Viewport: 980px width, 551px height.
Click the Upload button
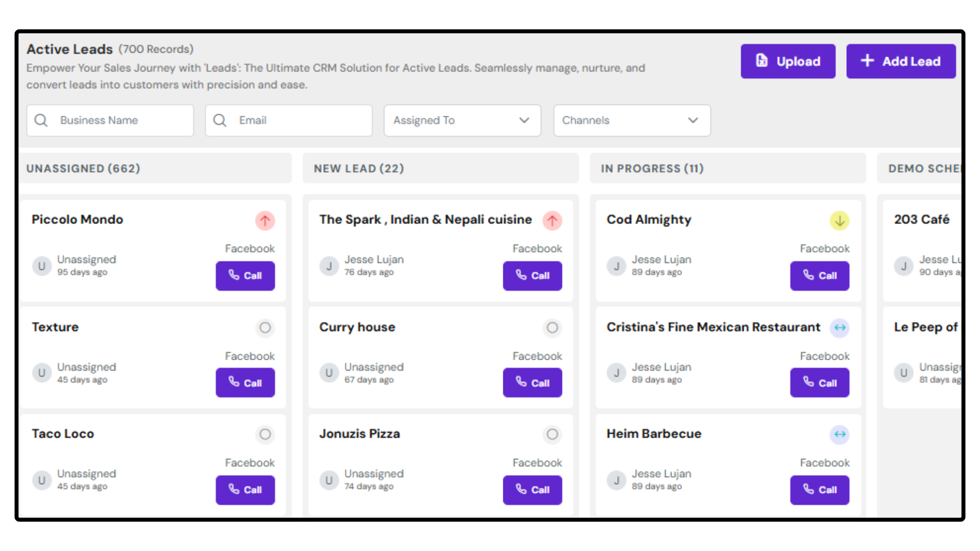coord(788,61)
